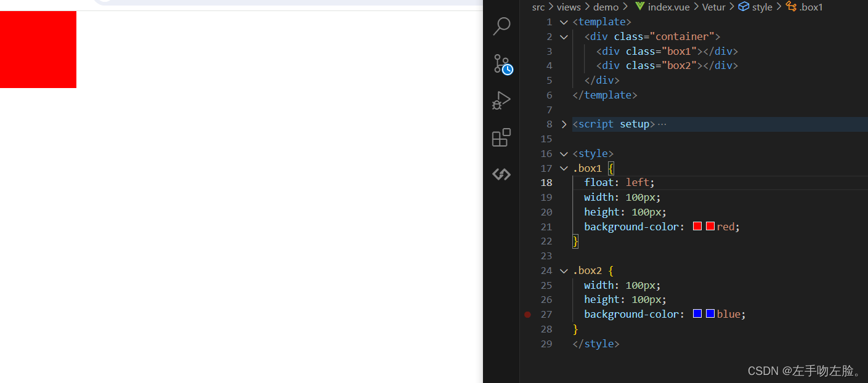Click the folded ellipsis after script setup
This screenshot has height=383, width=868.
(x=662, y=124)
